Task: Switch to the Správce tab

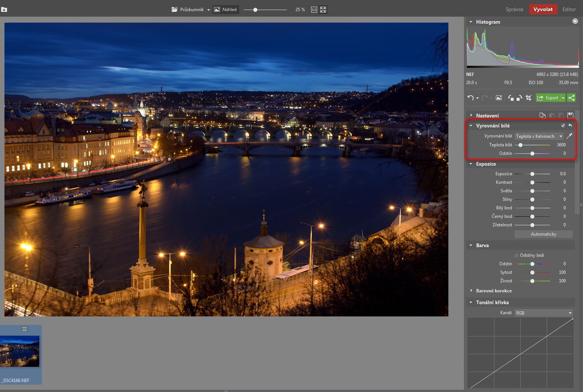Action: (514, 10)
